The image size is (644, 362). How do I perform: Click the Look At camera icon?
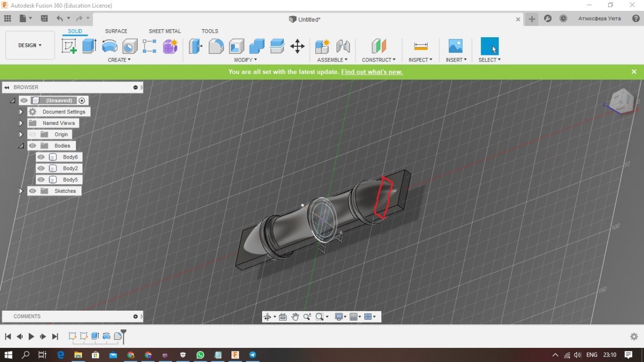point(283,317)
